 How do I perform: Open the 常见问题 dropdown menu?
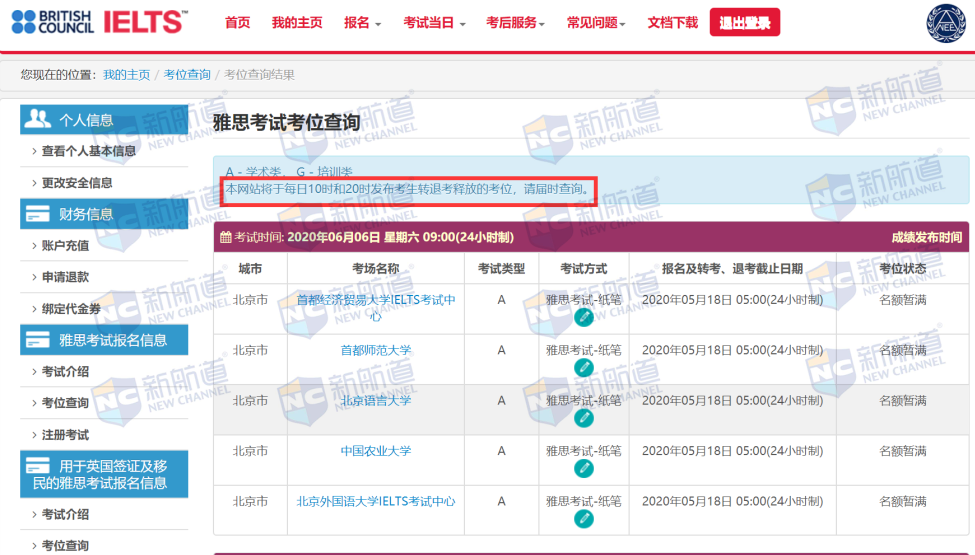(596, 23)
